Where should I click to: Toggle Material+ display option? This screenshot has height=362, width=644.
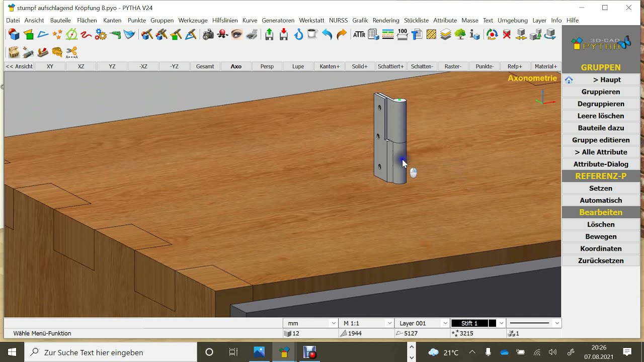[546, 66]
